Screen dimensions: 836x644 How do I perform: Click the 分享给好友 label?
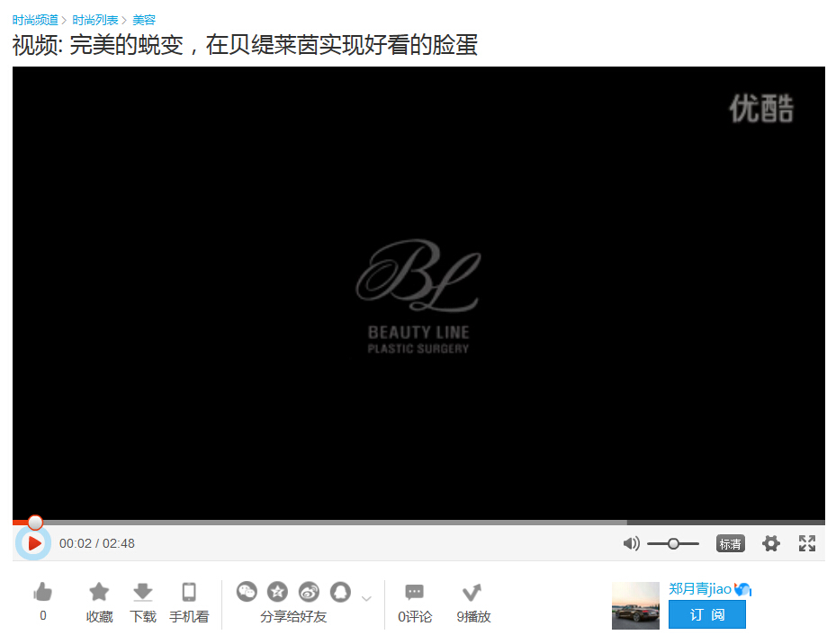pos(293,617)
